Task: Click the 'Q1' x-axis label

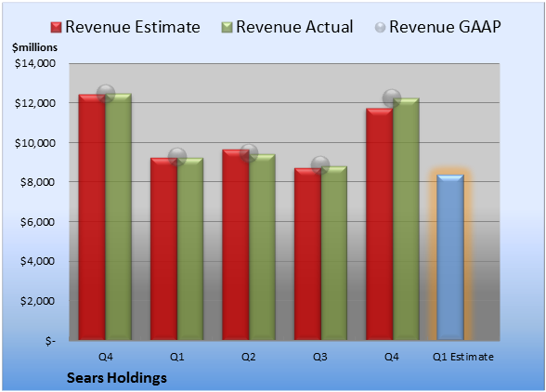Action: click(x=176, y=357)
